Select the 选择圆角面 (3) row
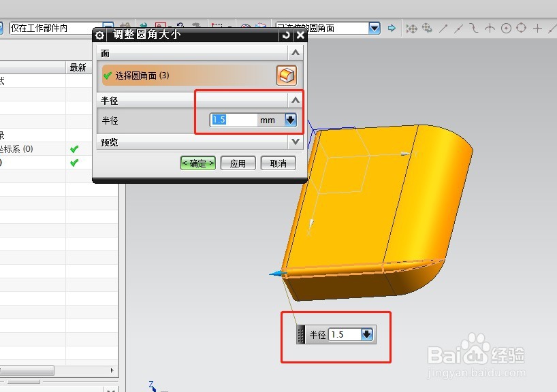Viewport: 557px width, 392px height. [x=189, y=76]
